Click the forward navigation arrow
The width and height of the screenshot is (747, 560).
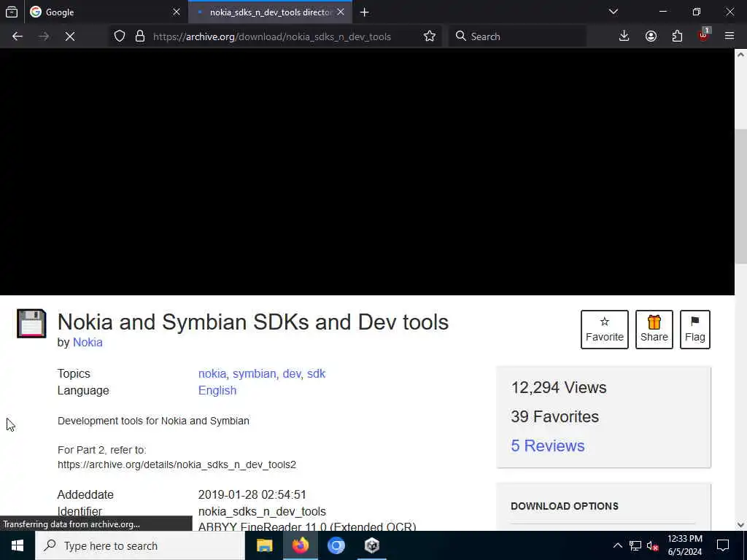[44, 36]
